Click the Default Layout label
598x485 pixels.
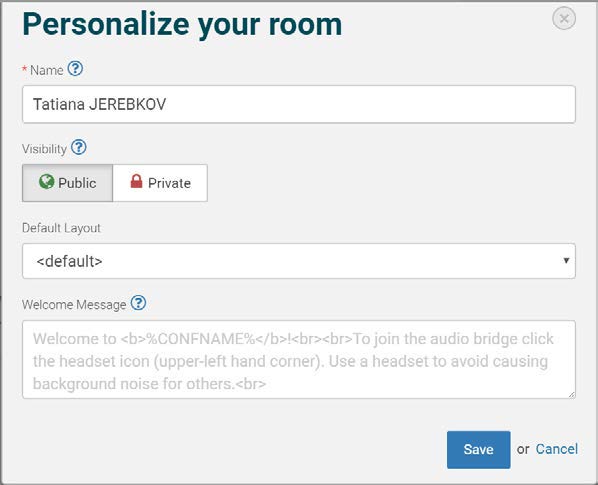[x=61, y=228]
